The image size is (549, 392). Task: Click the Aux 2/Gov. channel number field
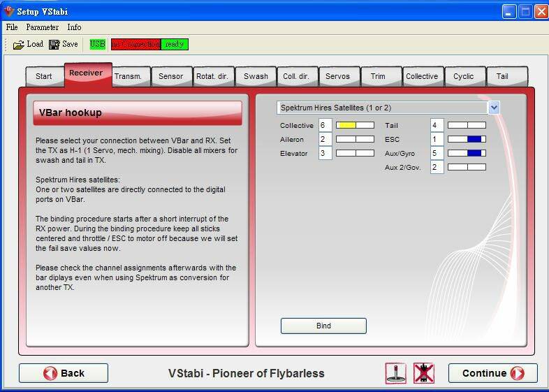(x=437, y=167)
